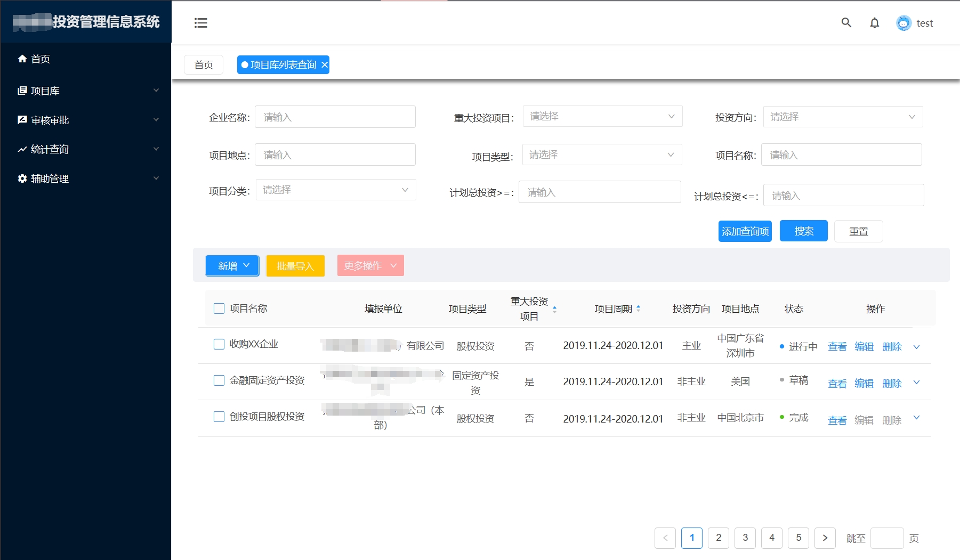The image size is (960, 560).
Task: Open the 投资方向 dropdown
Action: pyautogui.click(x=843, y=117)
